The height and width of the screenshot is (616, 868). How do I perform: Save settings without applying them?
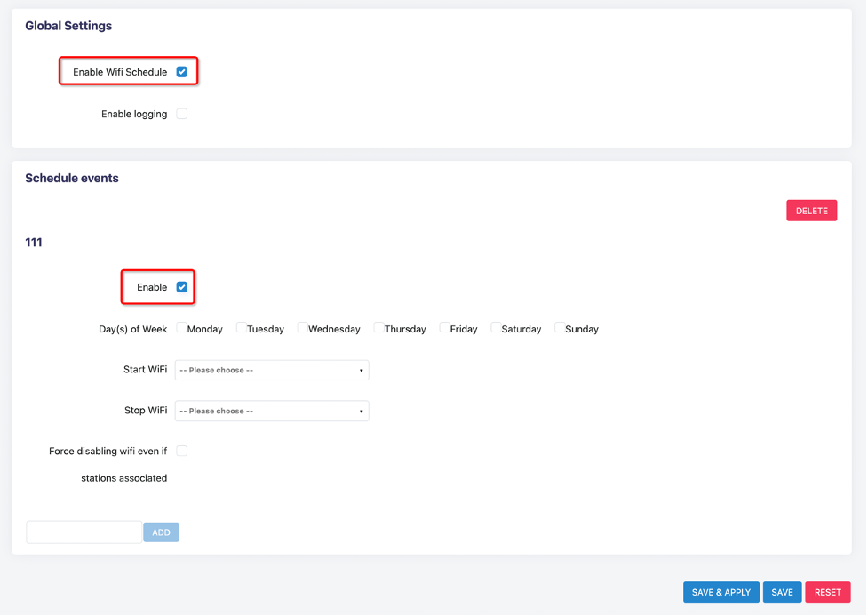point(782,592)
